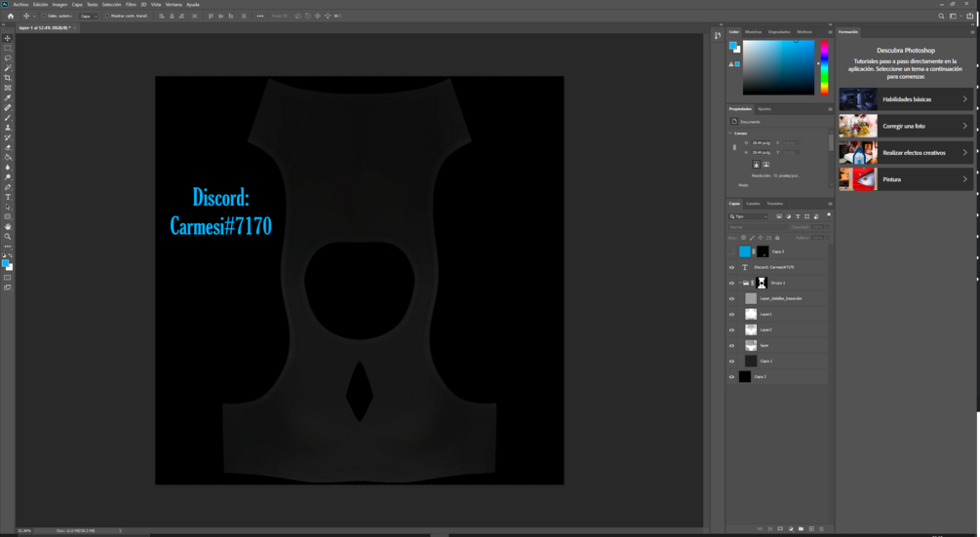The width and height of the screenshot is (980, 537).
Task: Activate the Hand tool
Action: (x=8, y=227)
